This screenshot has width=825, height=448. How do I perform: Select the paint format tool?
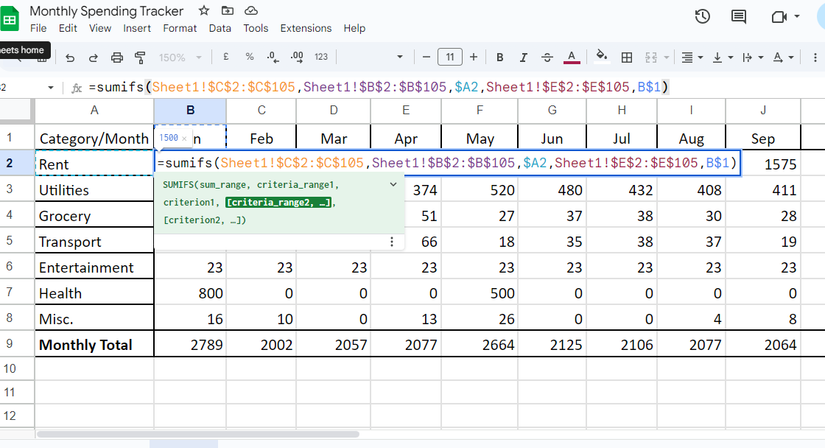140,57
